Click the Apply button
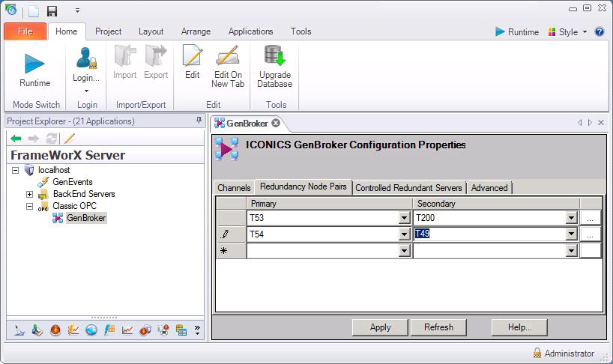This screenshot has width=613, height=364. (380, 327)
